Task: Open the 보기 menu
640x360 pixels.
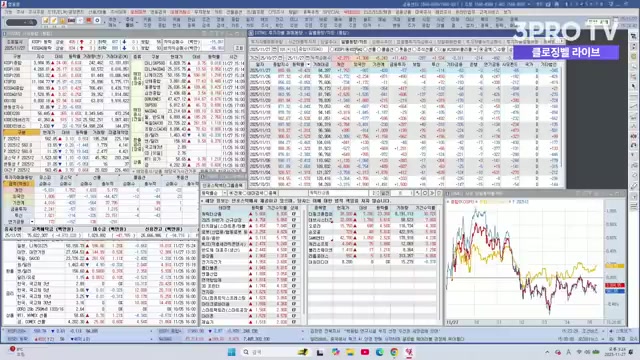Action: [x=507, y=12]
